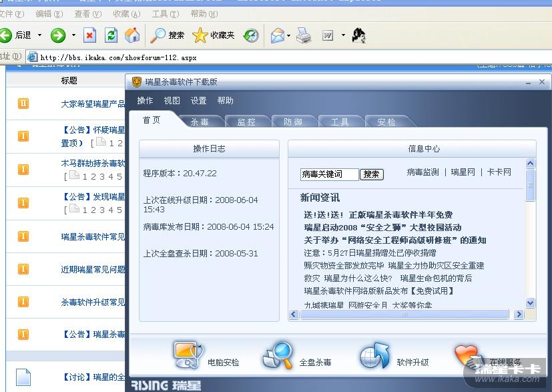Open the 文件 menu in IE
This screenshot has height=392, width=552.
point(11,14)
